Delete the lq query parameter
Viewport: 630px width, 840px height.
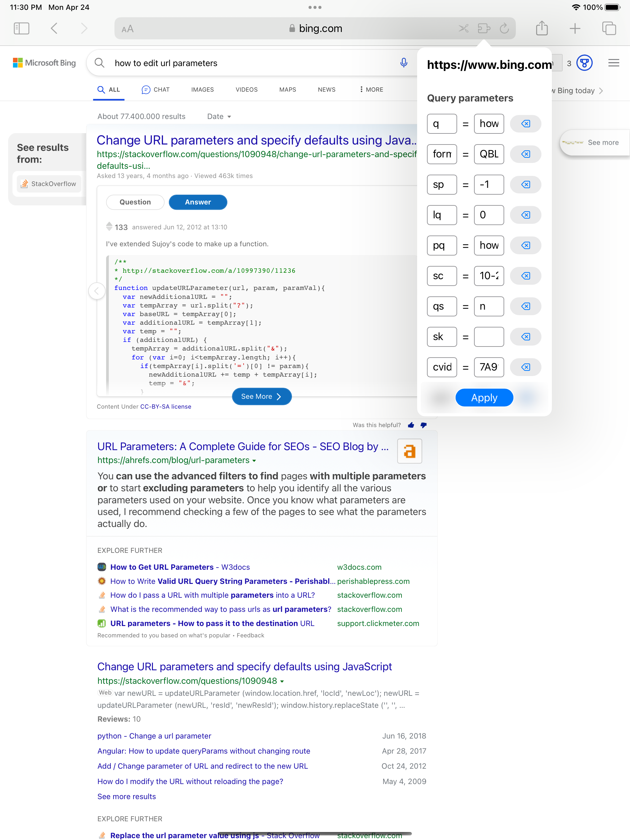[x=525, y=215]
